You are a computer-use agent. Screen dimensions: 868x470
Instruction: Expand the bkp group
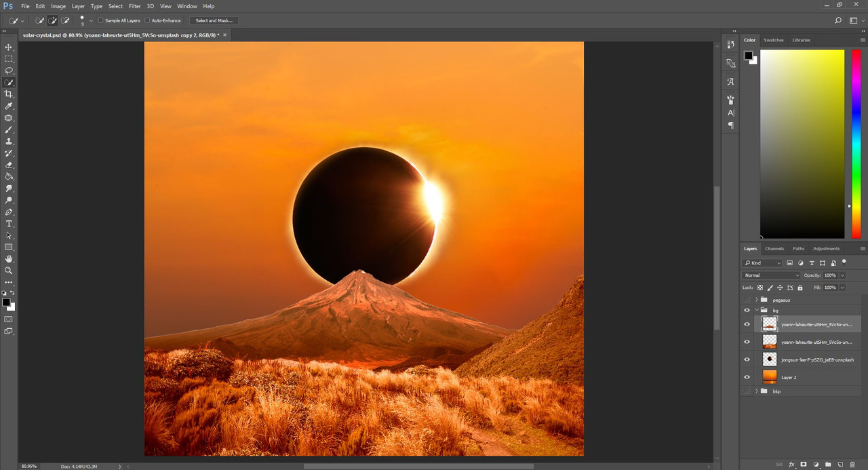[756, 391]
